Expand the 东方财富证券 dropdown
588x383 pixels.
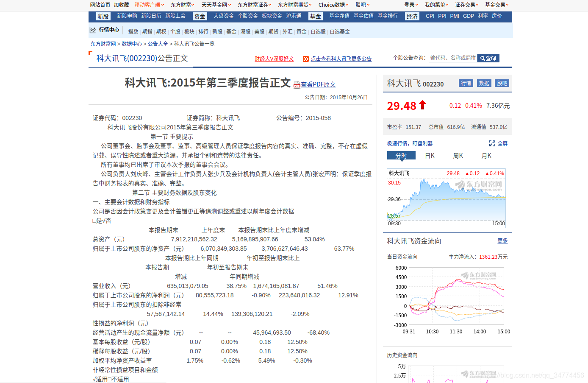[255, 5]
